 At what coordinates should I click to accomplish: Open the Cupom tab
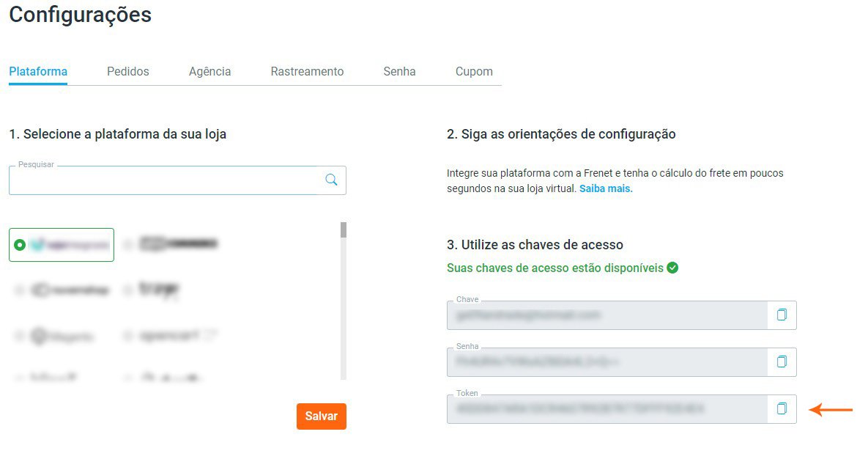pos(474,72)
